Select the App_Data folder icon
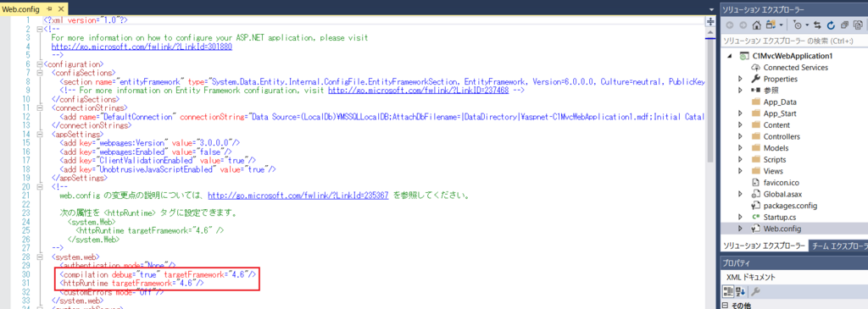Viewport: 868px width, 309px height. (x=755, y=102)
